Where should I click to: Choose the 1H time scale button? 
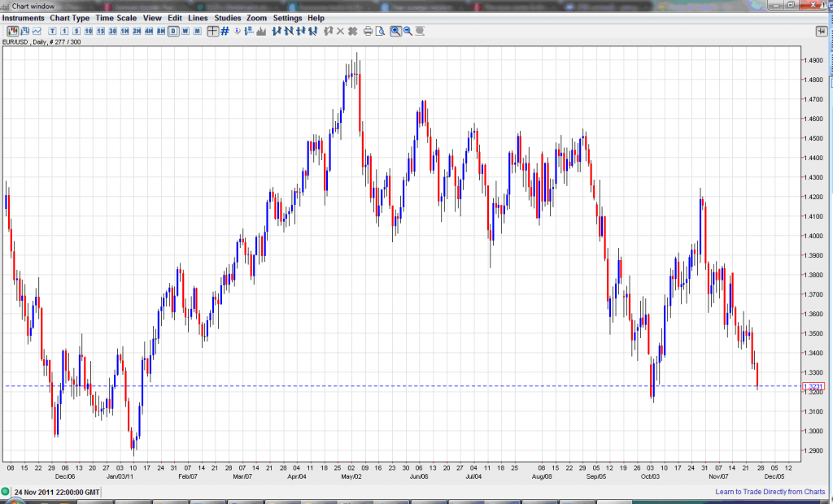pyautogui.click(x=124, y=32)
